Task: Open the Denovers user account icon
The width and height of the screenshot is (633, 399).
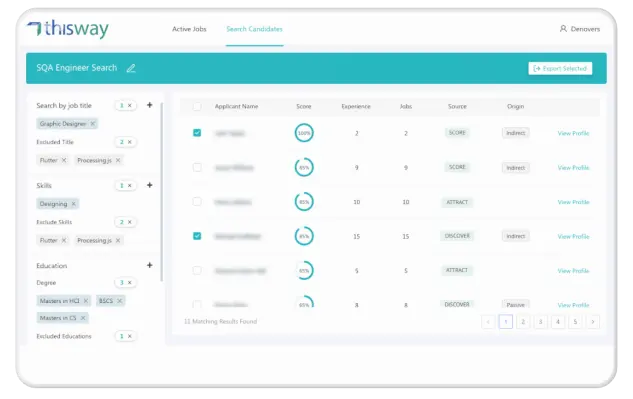Action: (563, 29)
